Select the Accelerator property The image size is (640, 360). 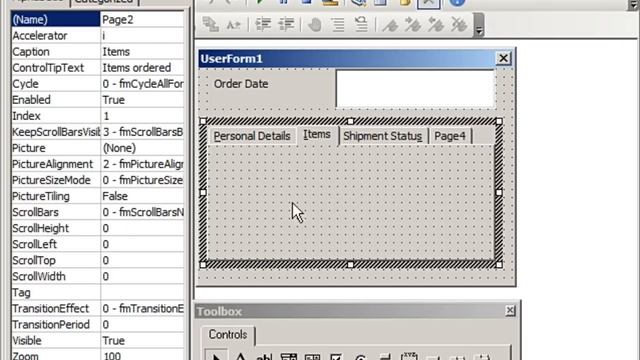(56, 36)
